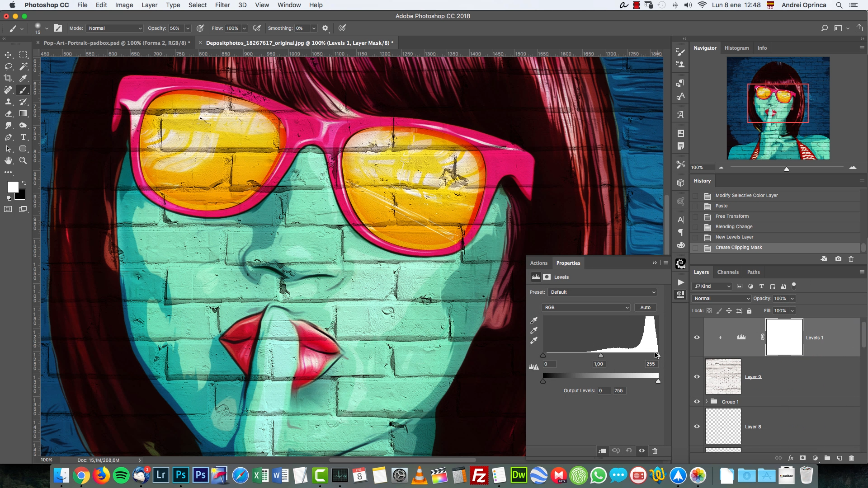Switch to Channels tab
Image resolution: width=868 pixels, height=488 pixels.
point(728,272)
